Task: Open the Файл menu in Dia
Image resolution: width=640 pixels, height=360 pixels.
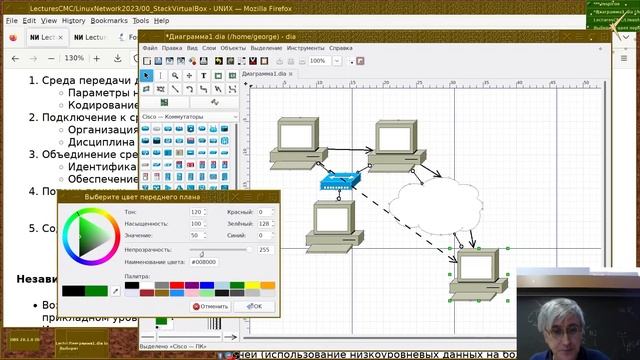Action: point(150,48)
